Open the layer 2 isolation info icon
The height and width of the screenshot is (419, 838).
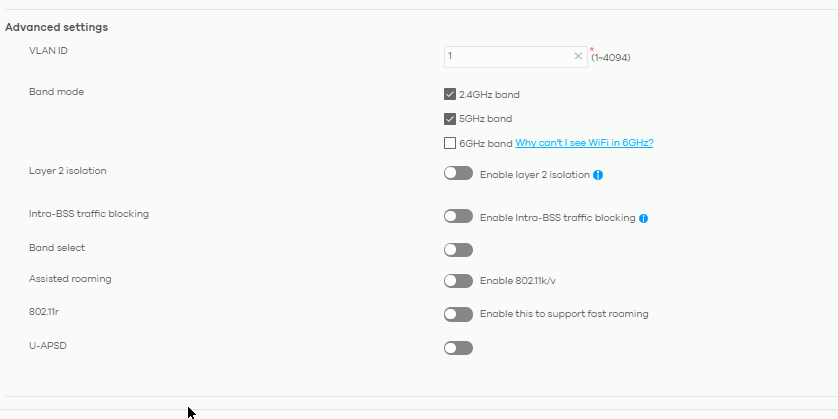[598, 175]
